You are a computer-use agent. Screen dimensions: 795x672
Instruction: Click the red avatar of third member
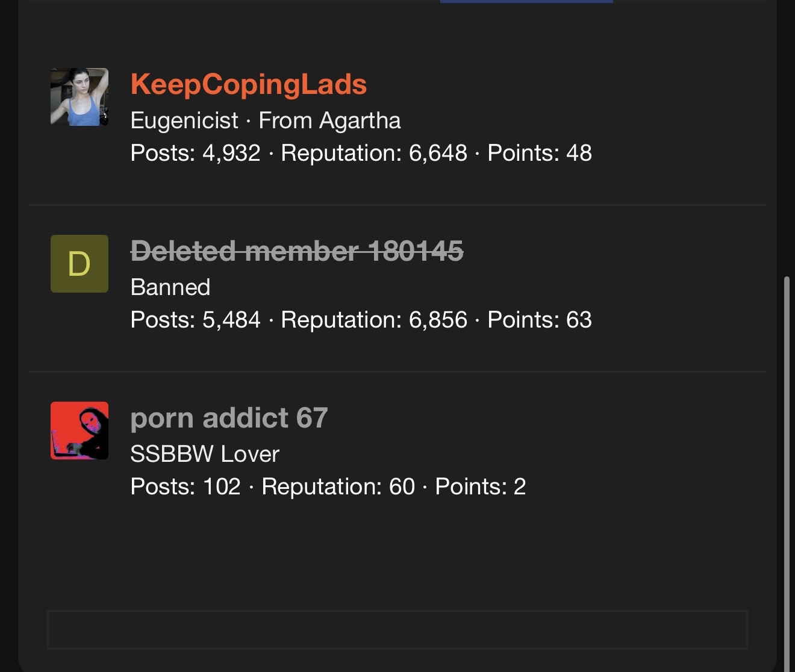(x=79, y=431)
